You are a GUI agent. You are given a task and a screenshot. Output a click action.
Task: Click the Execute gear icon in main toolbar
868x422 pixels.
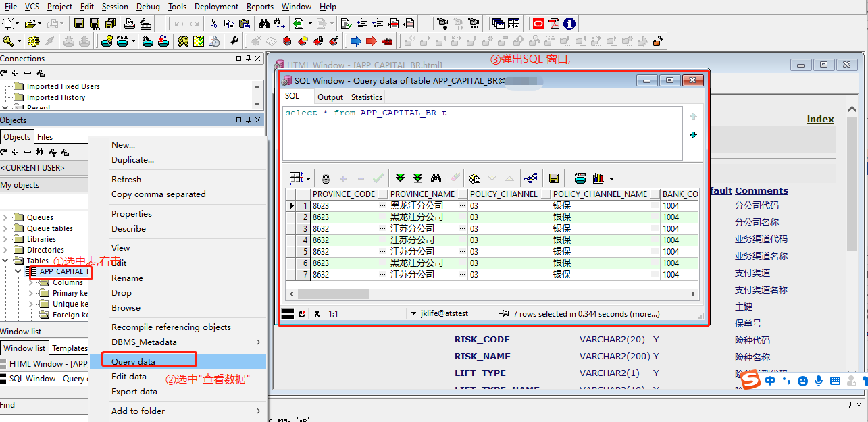click(34, 41)
